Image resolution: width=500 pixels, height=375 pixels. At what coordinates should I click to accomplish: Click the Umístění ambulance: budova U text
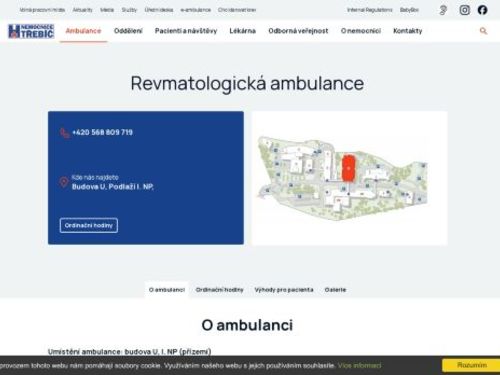tap(130, 352)
